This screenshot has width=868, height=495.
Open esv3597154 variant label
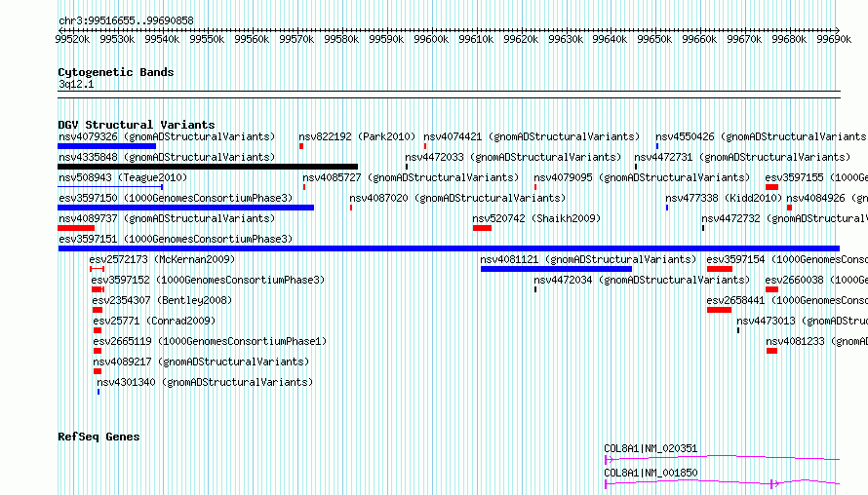787,259
